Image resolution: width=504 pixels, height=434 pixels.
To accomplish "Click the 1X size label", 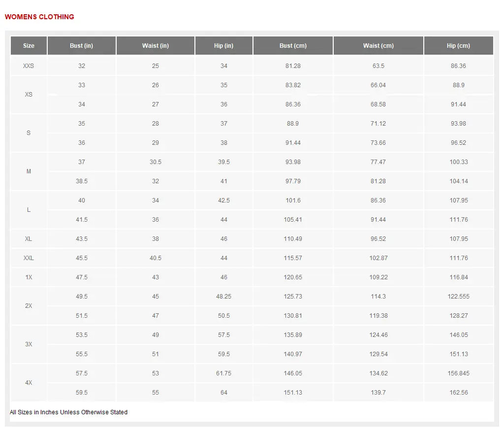I will point(29,277).
